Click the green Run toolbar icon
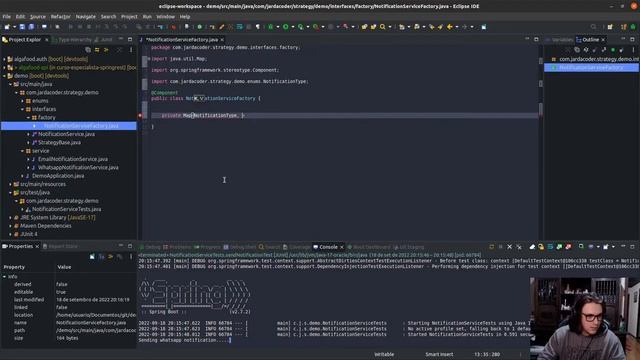640x360 pixels. pyautogui.click(x=286, y=27)
